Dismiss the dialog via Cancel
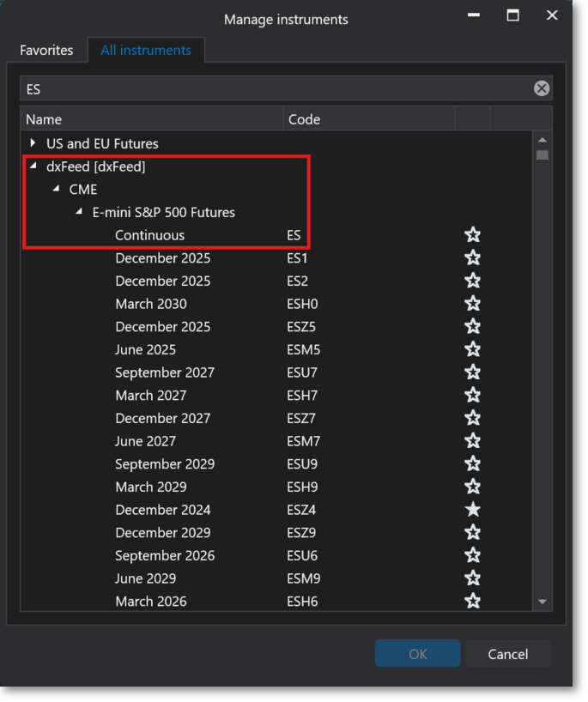588x702 pixels. pyautogui.click(x=507, y=653)
